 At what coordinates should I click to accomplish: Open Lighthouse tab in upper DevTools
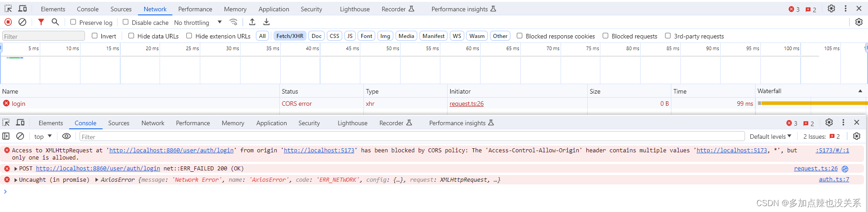pyautogui.click(x=354, y=9)
